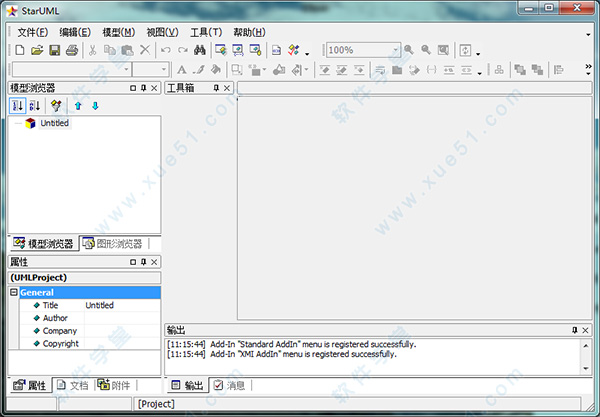Sort model explorer alphabetically icon
The image size is (600, 417).
(35, 106)
